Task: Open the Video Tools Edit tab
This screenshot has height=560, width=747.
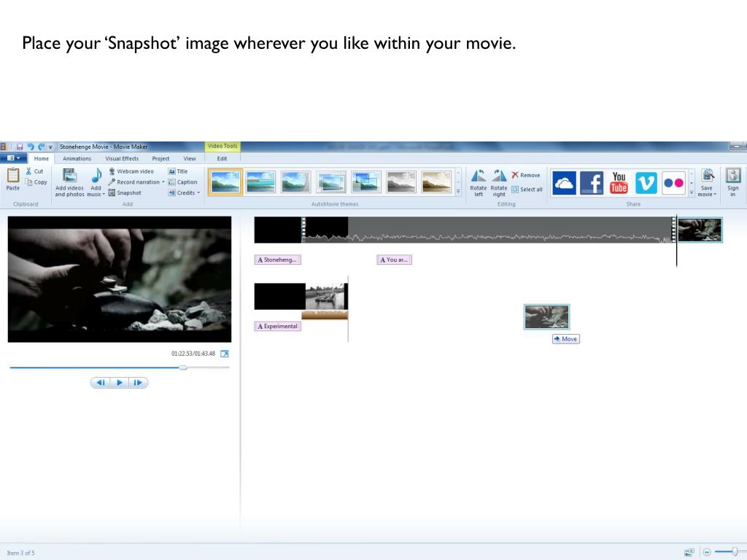Action: click(x=222, y=158)
